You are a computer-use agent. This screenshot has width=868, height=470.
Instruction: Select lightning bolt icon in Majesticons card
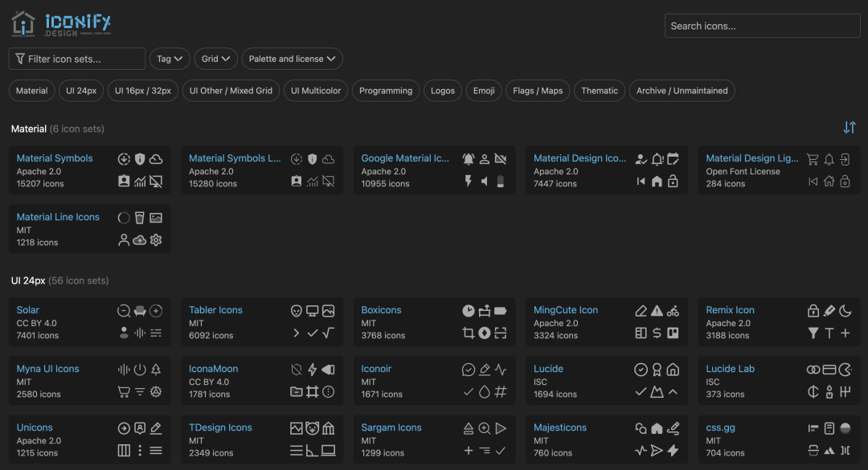click(x=673, y=451)
